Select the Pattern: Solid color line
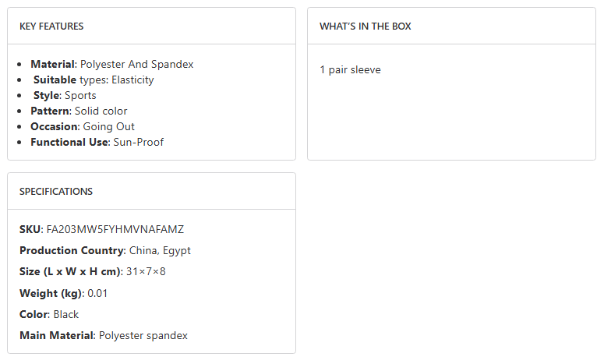Screen dimensions: 604x364 click(79, 111)
